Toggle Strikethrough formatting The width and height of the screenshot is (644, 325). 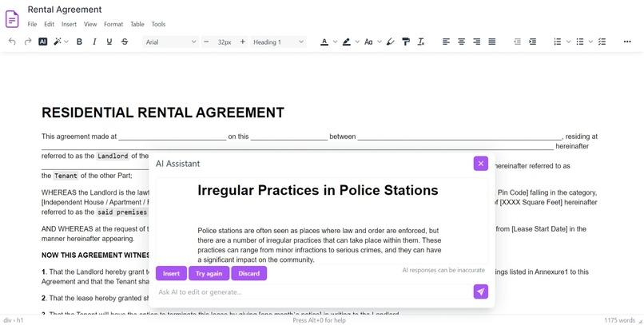point(125,42)
